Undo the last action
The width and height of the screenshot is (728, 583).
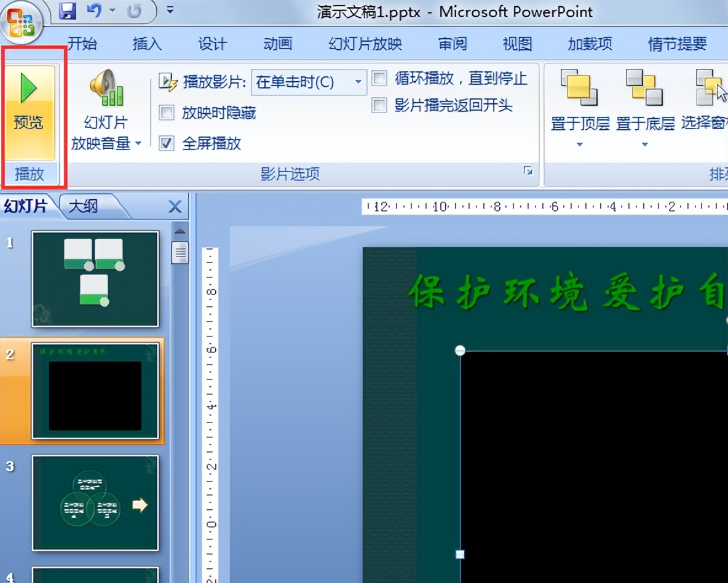[x=94, y=10]
